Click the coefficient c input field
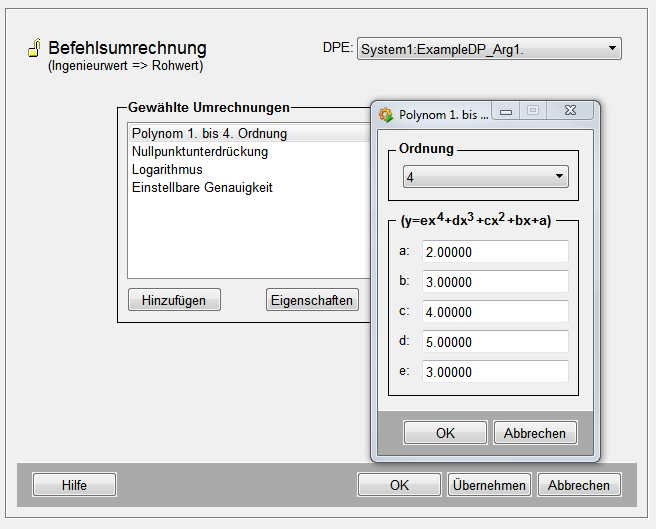 point(495,312)
